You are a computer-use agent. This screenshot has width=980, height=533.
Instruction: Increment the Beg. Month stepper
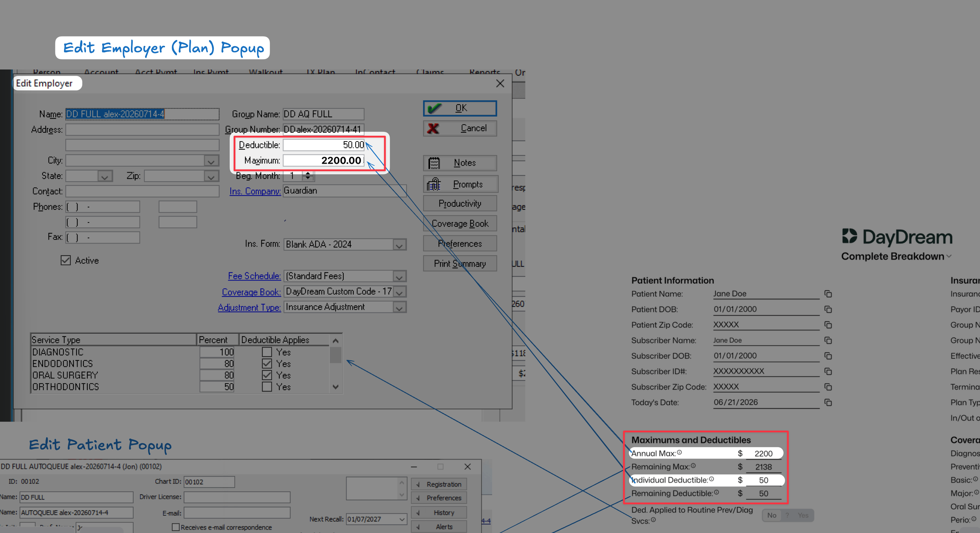coord(308,173)
